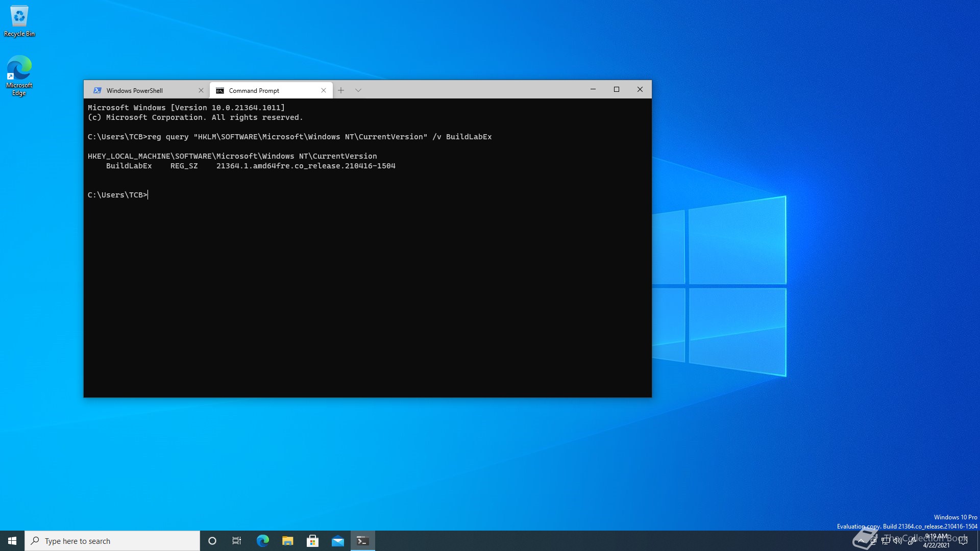Click the Microsoft Corporation copyright line
This screenshot has width=980, height=551.
tap(195, 117)
